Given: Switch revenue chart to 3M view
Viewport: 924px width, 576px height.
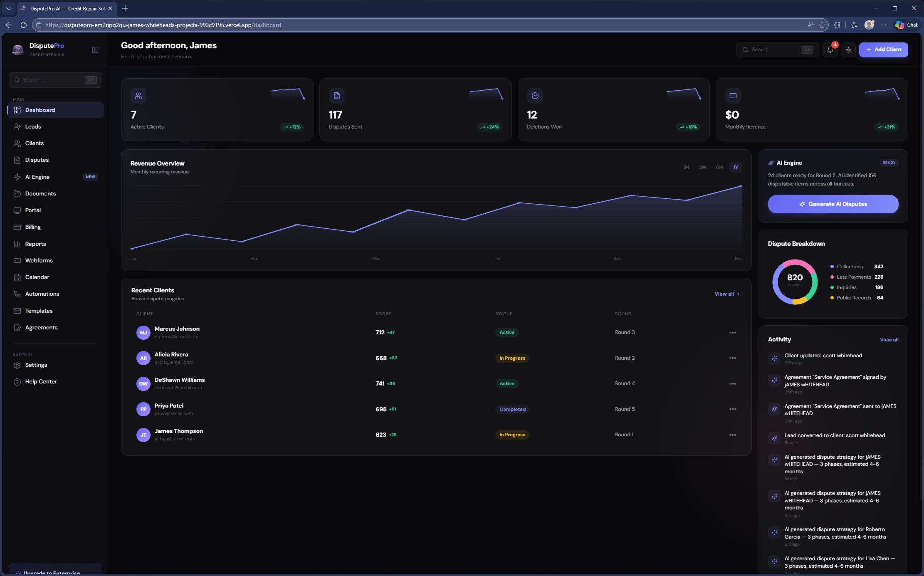Looking at the screenshot, I should pyautogui.click(x=702, y=167).
